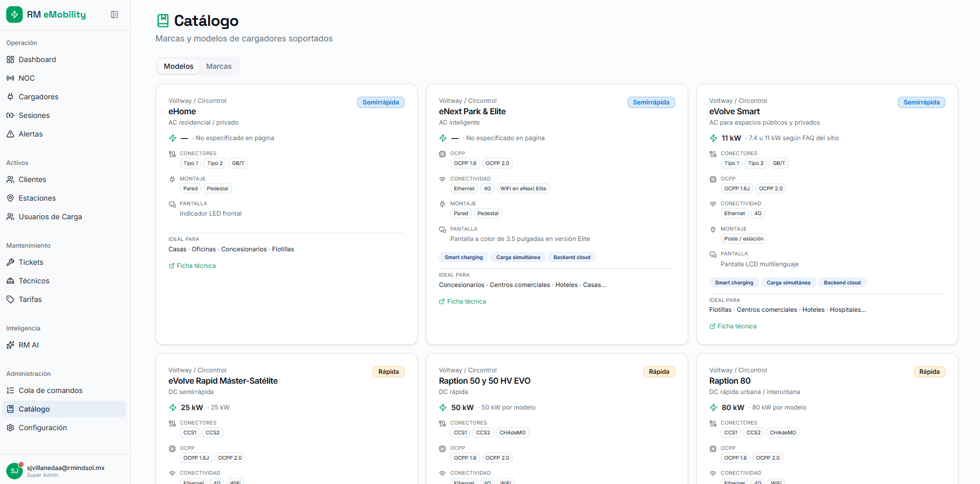Open Configuración settings
980x484 pixels.
point(64,428)
